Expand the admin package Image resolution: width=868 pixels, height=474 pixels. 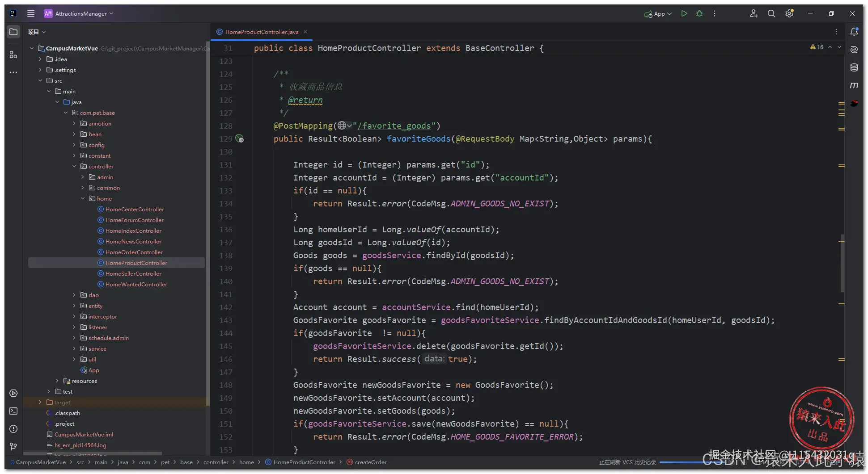[x=83, y=177]
